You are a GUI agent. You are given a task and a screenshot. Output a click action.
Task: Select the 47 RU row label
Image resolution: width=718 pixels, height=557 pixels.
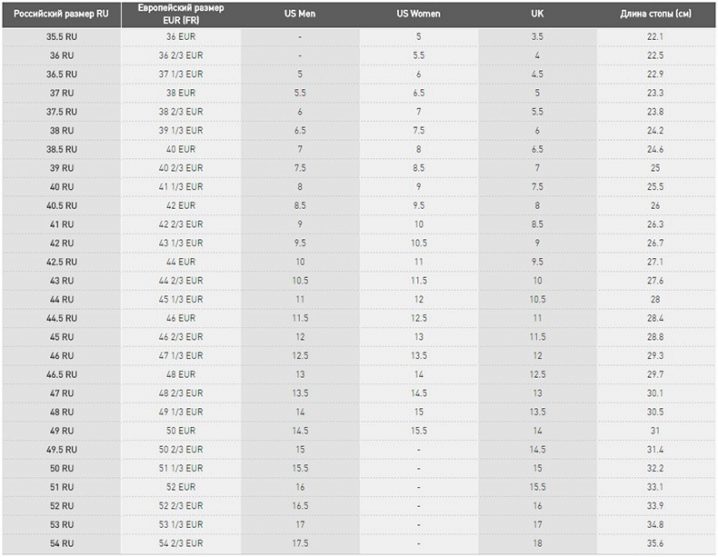tap(61, 393)
